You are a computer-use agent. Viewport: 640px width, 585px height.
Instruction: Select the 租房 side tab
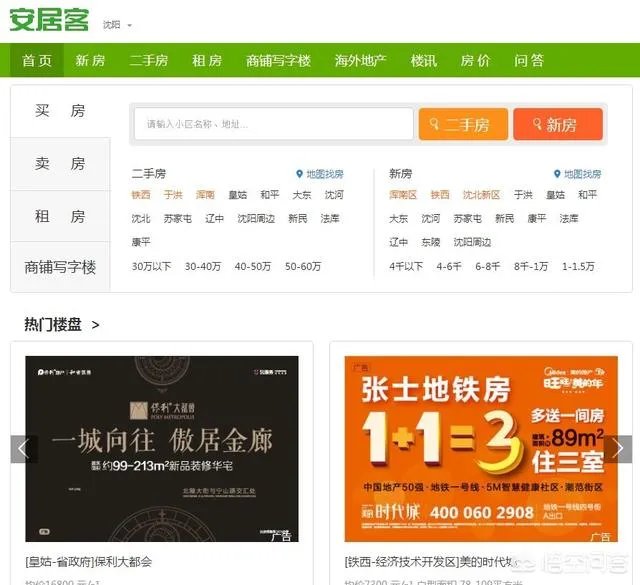60,216
